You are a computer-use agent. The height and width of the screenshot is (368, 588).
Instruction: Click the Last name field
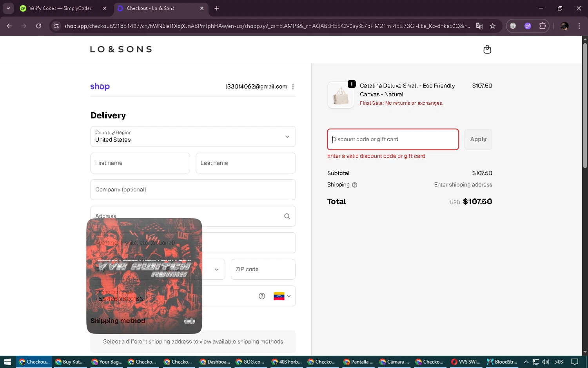246,163
